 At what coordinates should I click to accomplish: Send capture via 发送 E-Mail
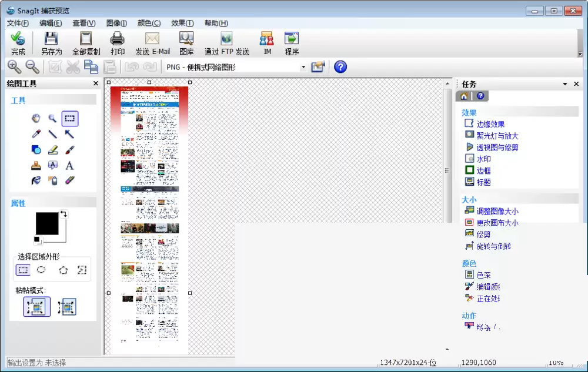pyautogui.click(x=153, y=44)
